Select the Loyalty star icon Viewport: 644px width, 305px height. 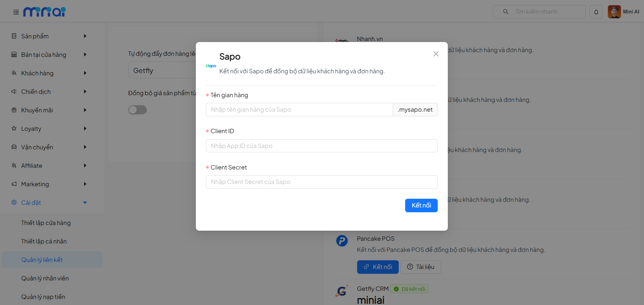click(14, 128)
